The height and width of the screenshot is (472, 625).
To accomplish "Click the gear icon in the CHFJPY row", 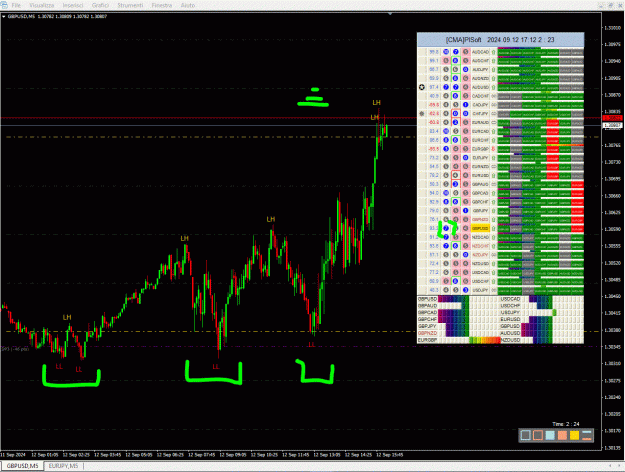I will point(422,114).
